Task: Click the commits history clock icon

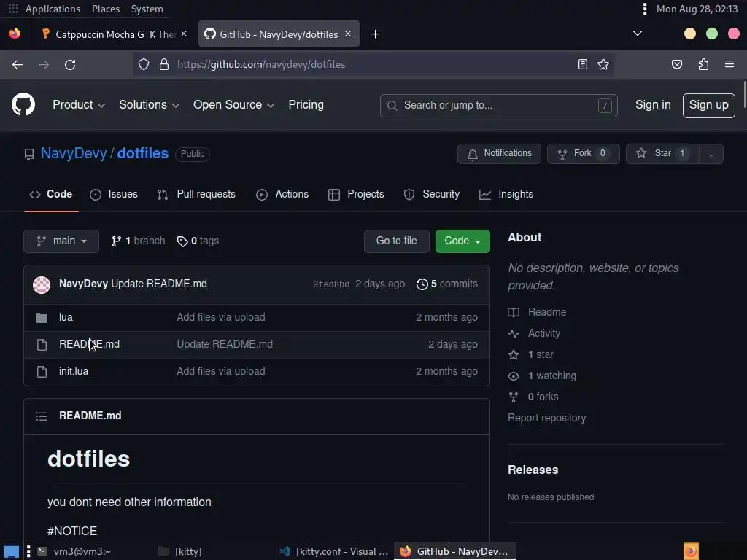Action: [x=422, y=284]
